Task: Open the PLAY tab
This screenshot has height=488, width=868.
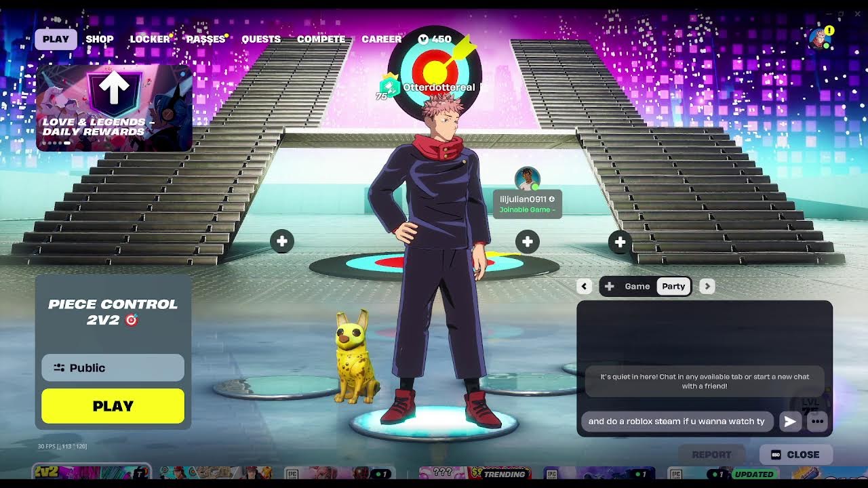Action: [56, 39]
